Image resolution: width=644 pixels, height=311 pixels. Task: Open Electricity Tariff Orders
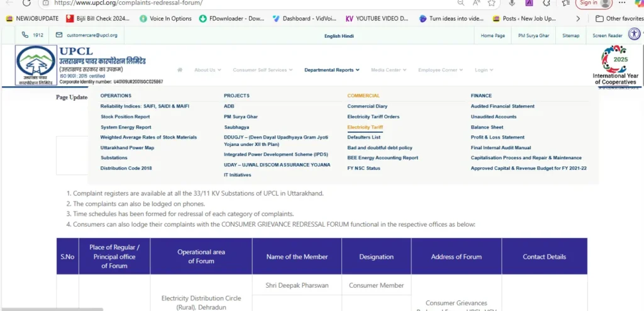tap(373, 117)
